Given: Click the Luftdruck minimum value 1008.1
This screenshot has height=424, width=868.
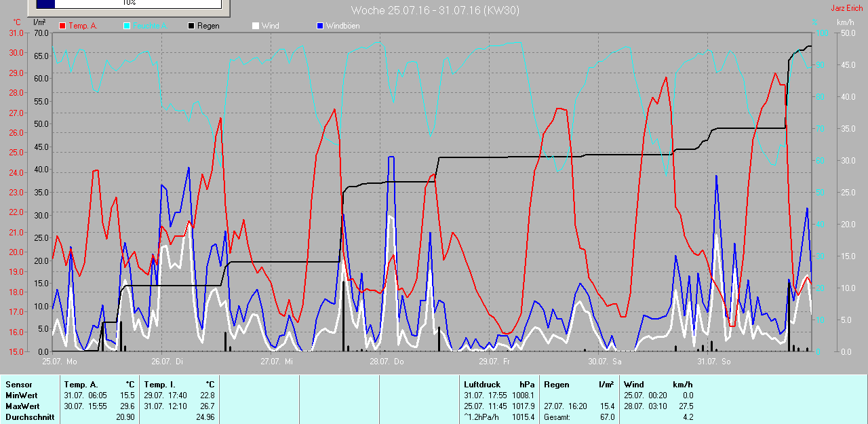Looking at the screenshot, I should pos(524,396).
